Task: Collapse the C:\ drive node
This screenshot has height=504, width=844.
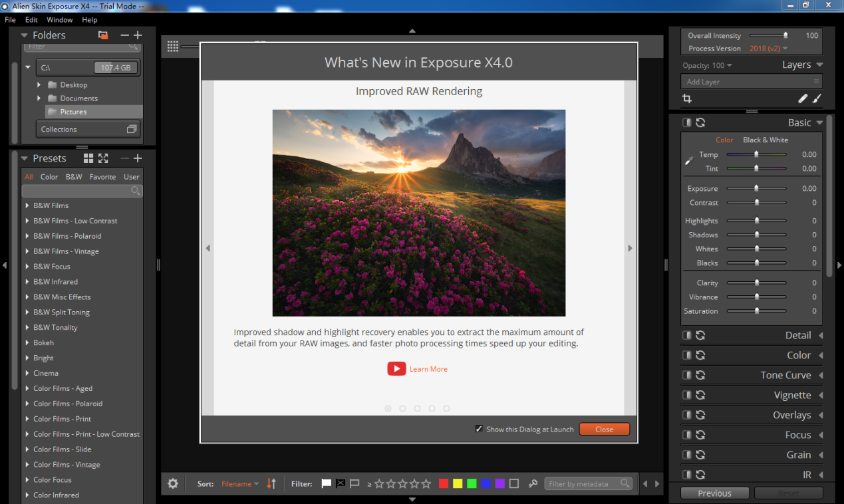Action: click(x=28, y=67)
